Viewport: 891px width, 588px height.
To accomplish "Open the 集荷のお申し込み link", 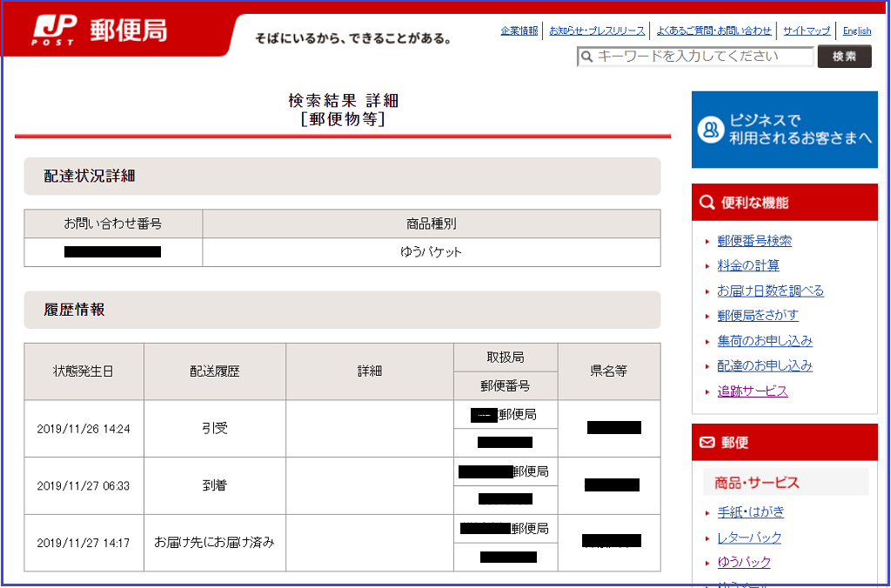I will click(765, 341).
